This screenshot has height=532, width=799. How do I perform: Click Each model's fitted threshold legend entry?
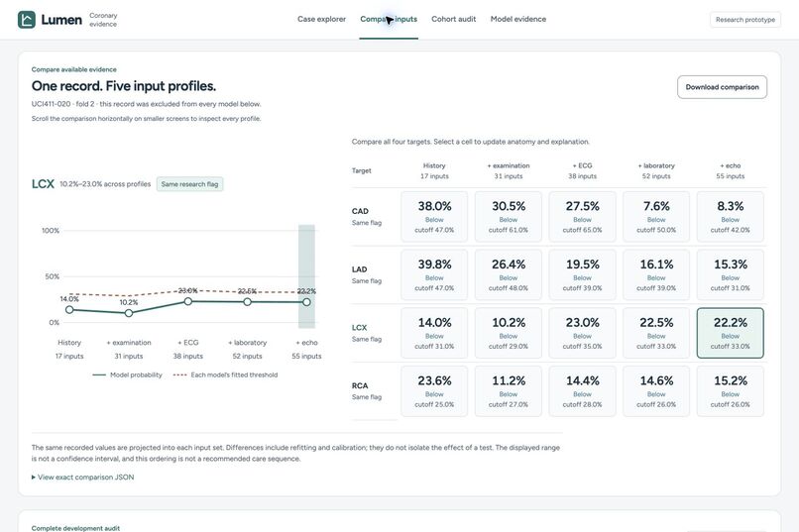point(226,374)
